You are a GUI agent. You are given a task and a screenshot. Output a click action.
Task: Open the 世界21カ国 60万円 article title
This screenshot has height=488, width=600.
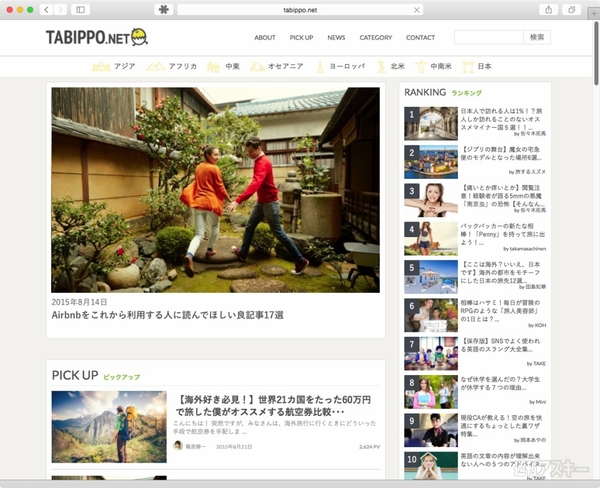273,406
